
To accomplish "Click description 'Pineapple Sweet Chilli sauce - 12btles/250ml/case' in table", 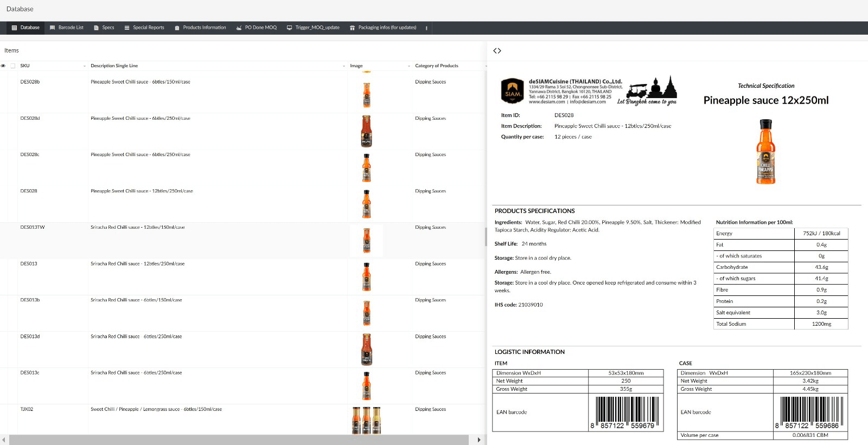I will (x=142, y=191).
